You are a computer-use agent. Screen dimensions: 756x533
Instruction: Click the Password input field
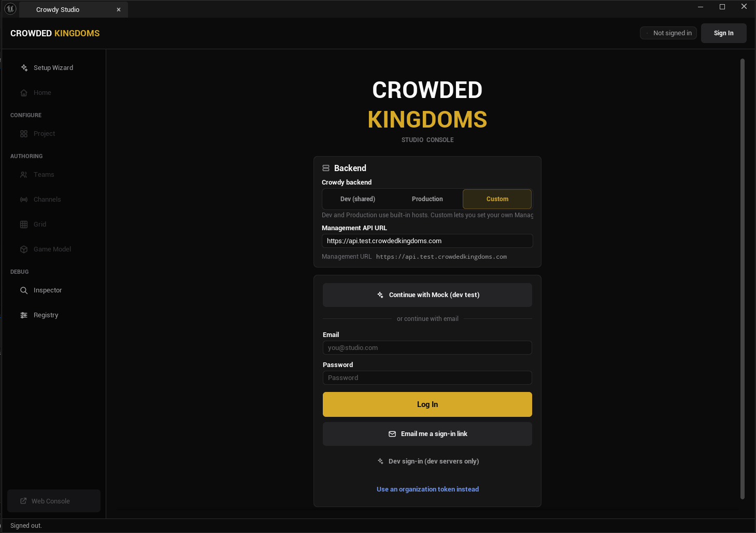[427, 378]
